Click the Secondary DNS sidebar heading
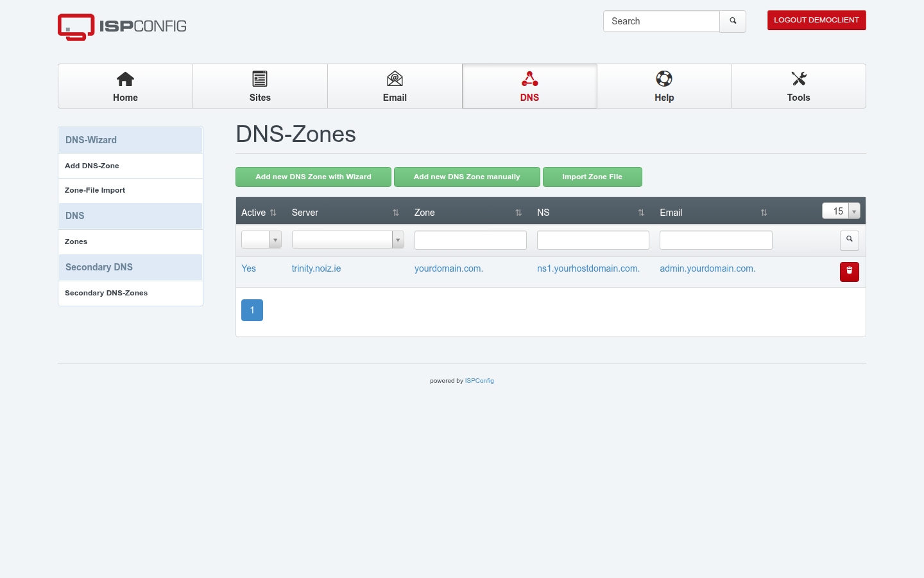The width and height of the screenshot is (924, 578). [130, 267]
